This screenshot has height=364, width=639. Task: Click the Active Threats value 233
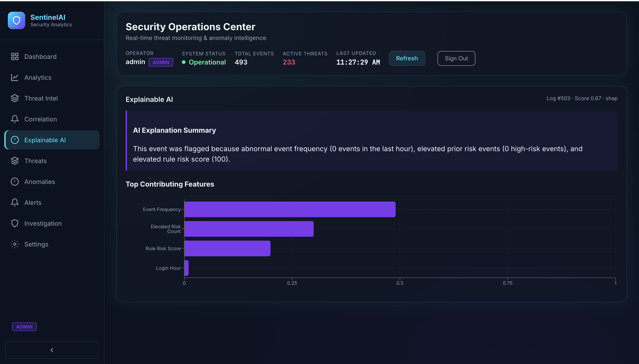tap(289, 62)
